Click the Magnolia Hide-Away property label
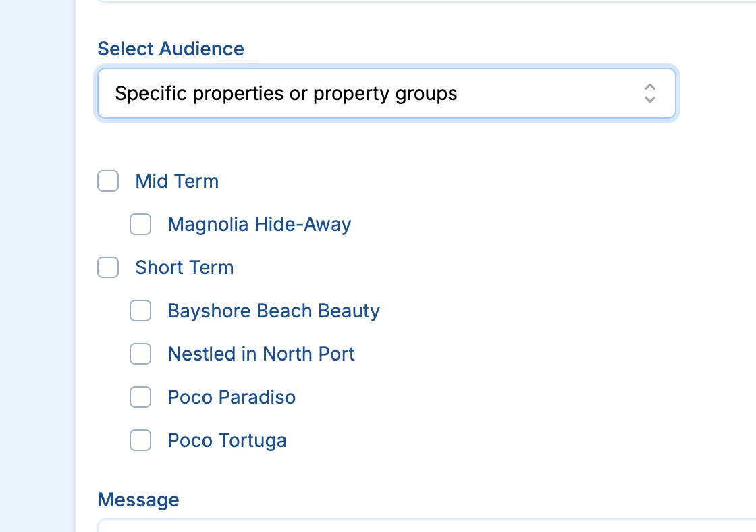Image resolution: width=756 pixels, height=532 pixels. pyautogui.click(x=259, y=224)
